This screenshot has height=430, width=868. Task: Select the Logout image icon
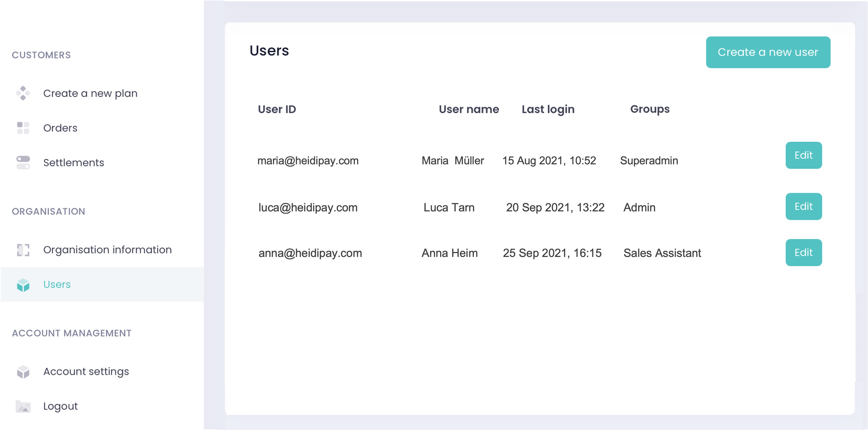point(23,406)
